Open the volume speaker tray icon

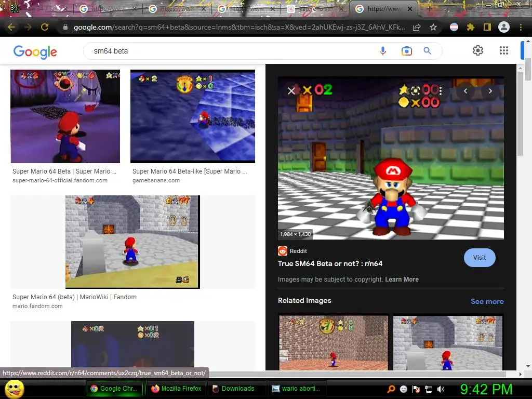click(x=441, y=389)
